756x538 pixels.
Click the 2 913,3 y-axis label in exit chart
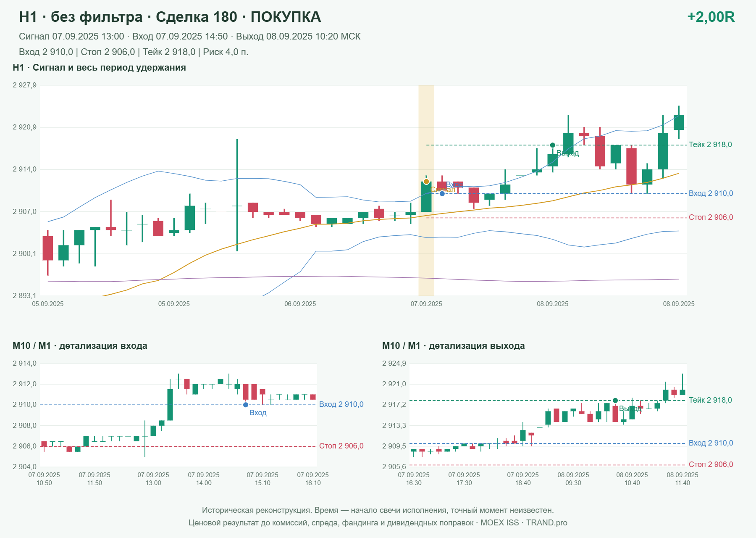coord(394,426)
